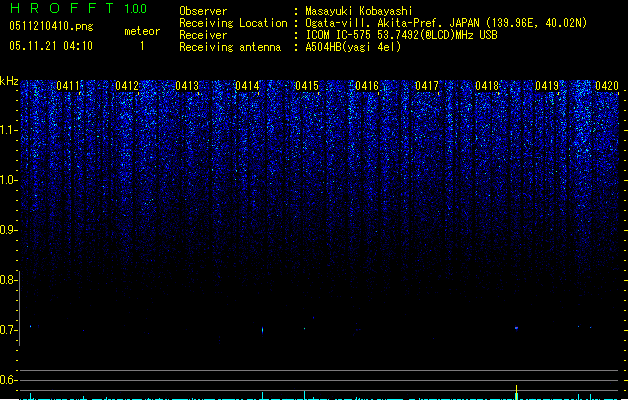Click the meteor echo dot before 0419

(x=516, y=328)
